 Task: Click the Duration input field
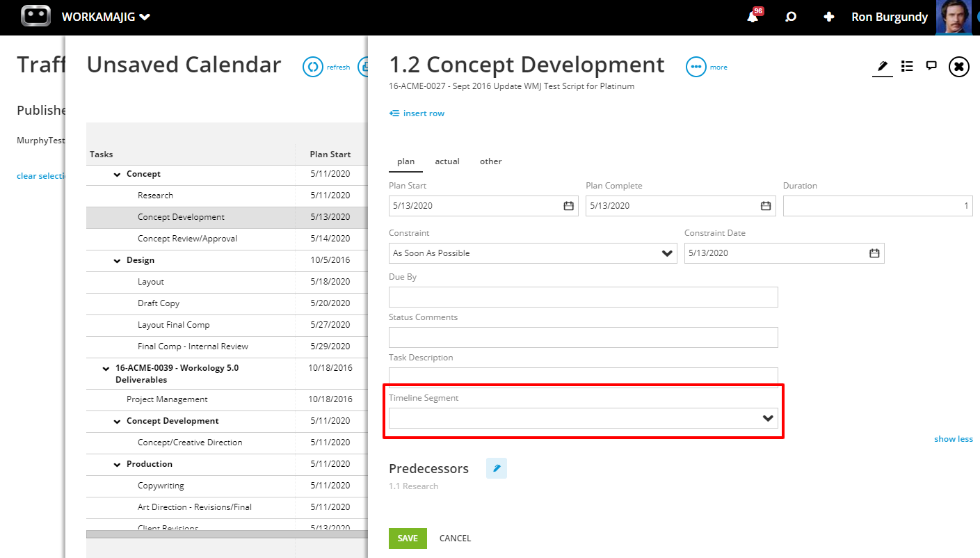pos(878,206)
